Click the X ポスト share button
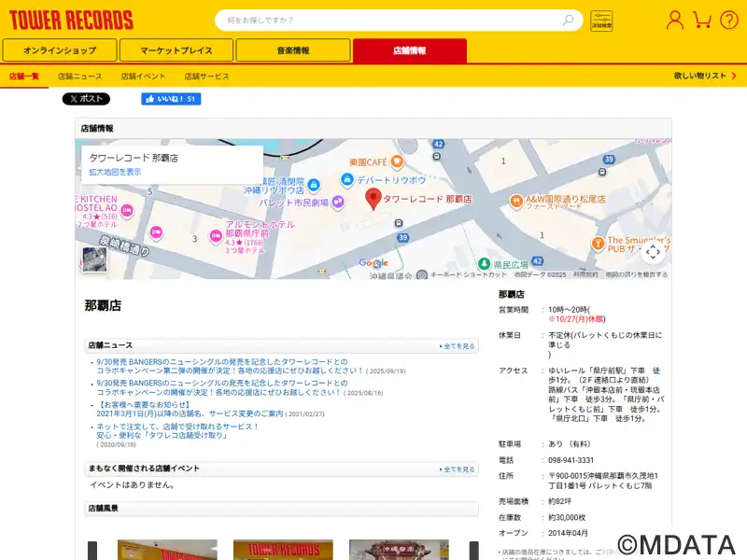Screen dimensions: 747x560 pyautogui.click(x=86, y=99)
